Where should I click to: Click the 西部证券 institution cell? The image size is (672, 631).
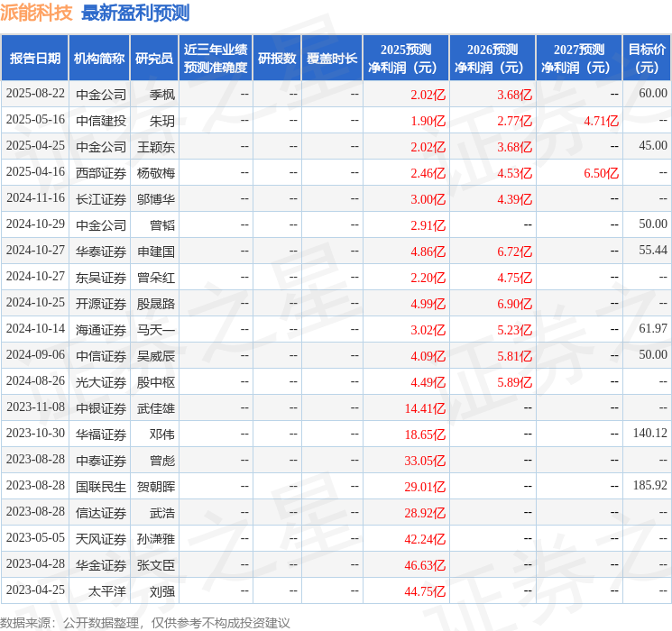pyautogui.click(x=101, y=172)
